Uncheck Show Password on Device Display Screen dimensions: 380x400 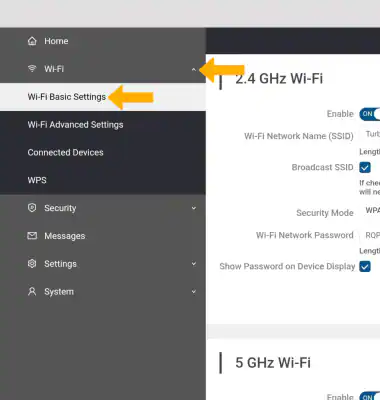pyautogui.click(x=365, y=266)
